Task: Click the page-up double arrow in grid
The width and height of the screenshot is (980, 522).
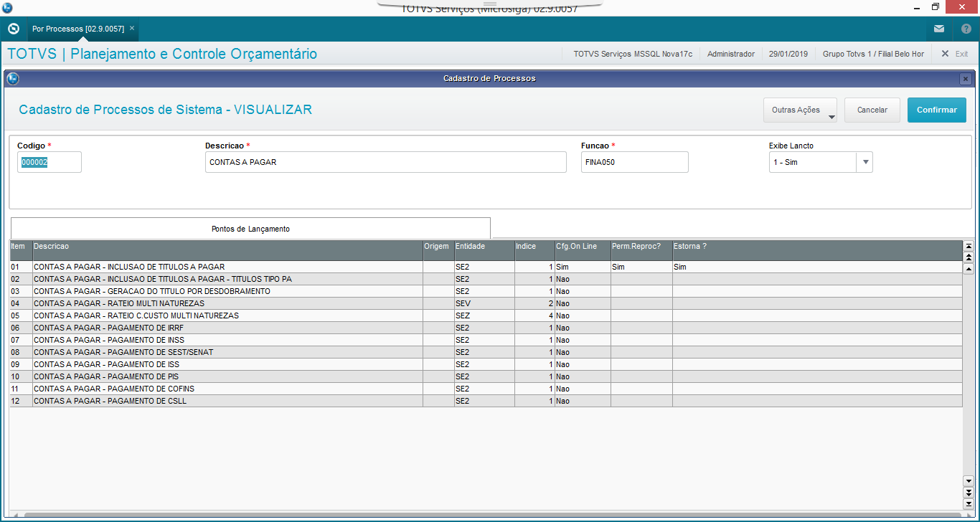Action: coord(969,257)
